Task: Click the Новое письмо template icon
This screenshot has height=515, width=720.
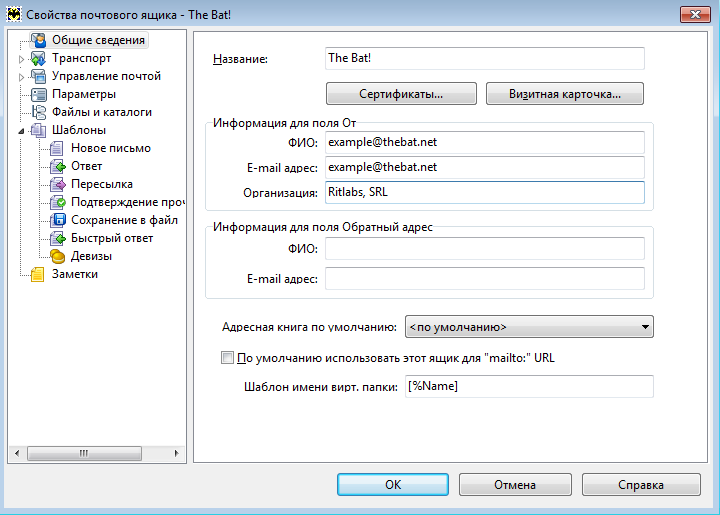Action: 57,148
